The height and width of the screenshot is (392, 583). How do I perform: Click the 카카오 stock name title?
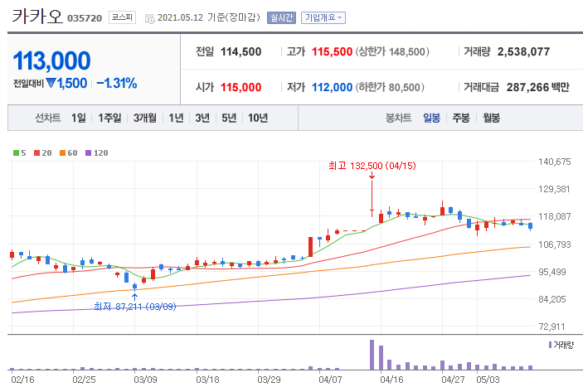pos(37,17)
